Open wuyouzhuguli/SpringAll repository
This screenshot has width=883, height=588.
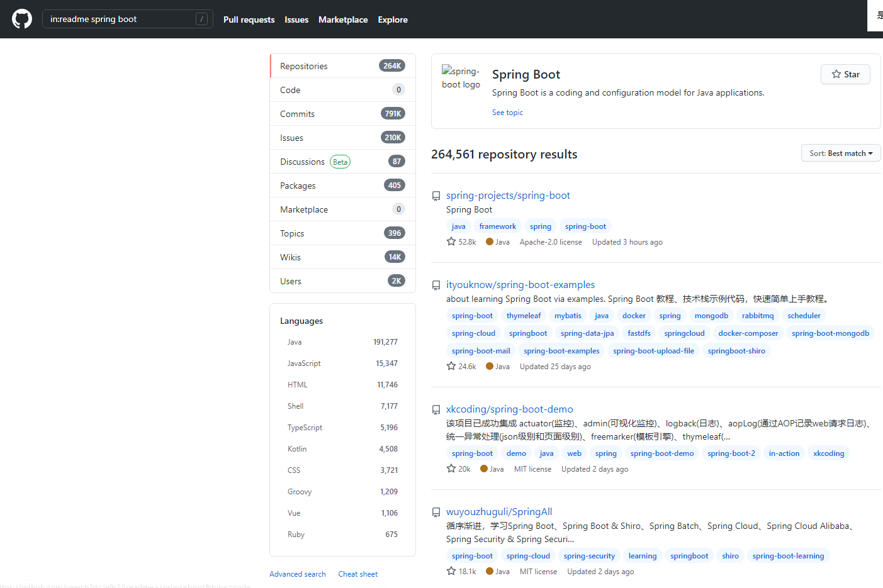[x=499, y=512]
